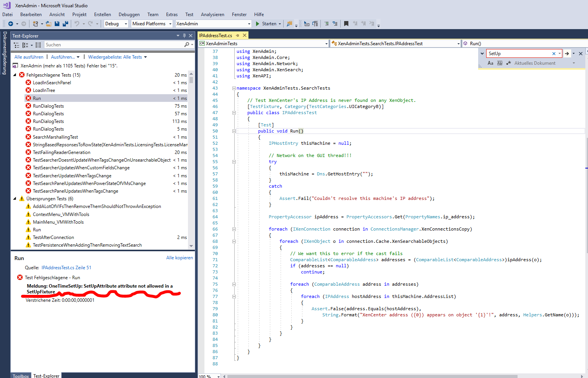This screenshot has height=378, width=588.
Task: Open IPAddressTest.cs Zeile 51 source link
Action: [x=66, y=268]
